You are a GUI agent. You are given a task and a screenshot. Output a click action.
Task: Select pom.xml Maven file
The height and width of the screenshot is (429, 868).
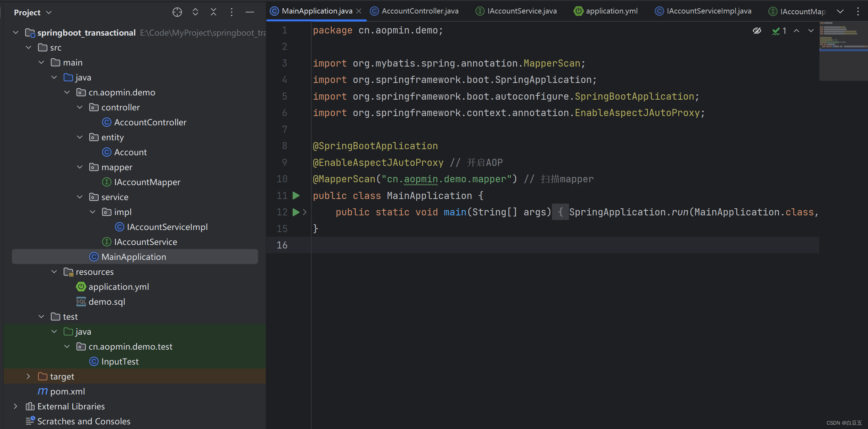click(x=61, y=391)
